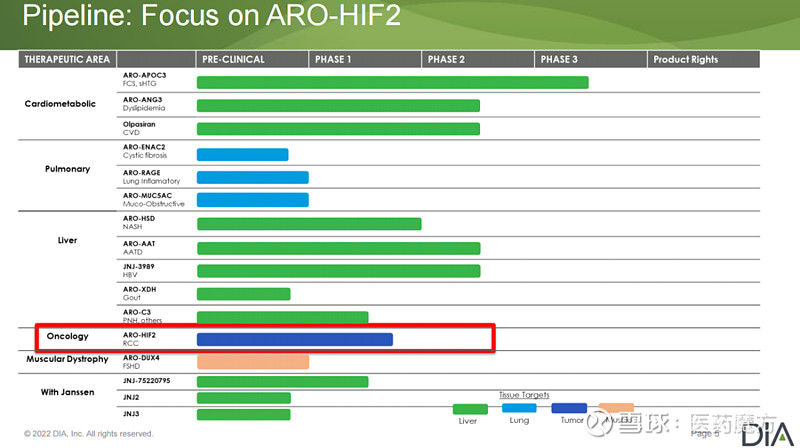Click the ARO-ANG3 drug name

[x=142, y=99]
